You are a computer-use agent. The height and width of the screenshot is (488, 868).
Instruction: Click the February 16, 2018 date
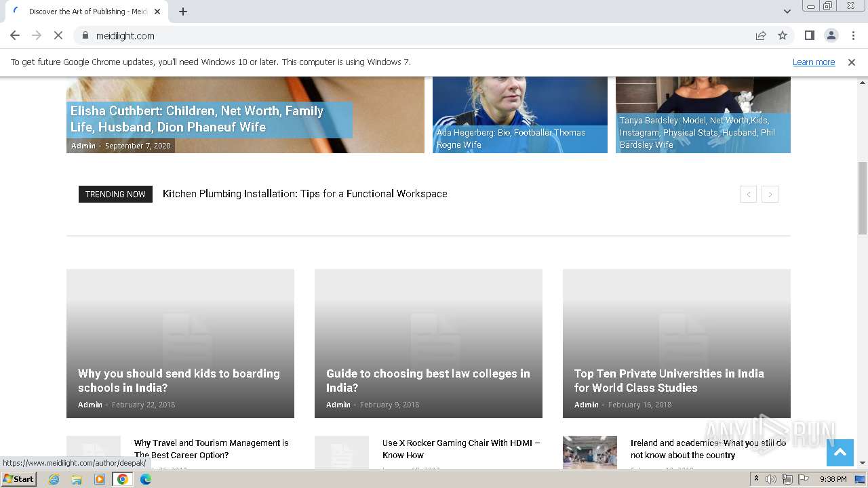(x=639, y=405)
